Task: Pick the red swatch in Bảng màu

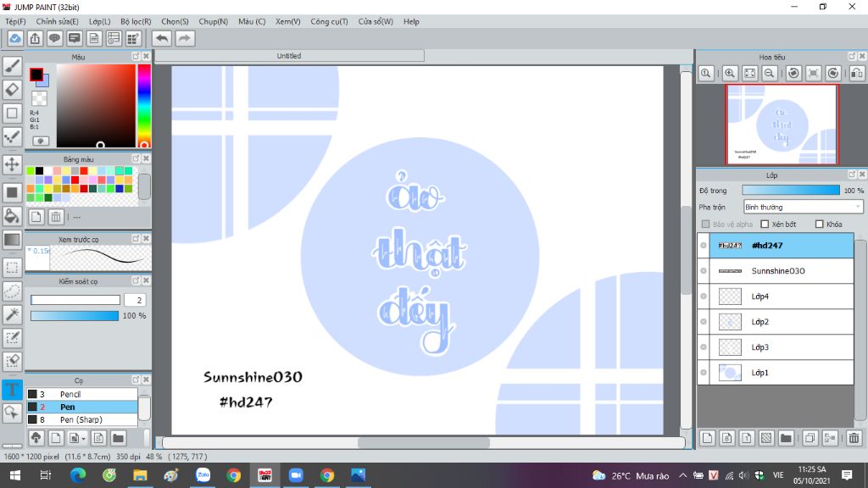Action: pyautogui.click(x=84, y=171)
